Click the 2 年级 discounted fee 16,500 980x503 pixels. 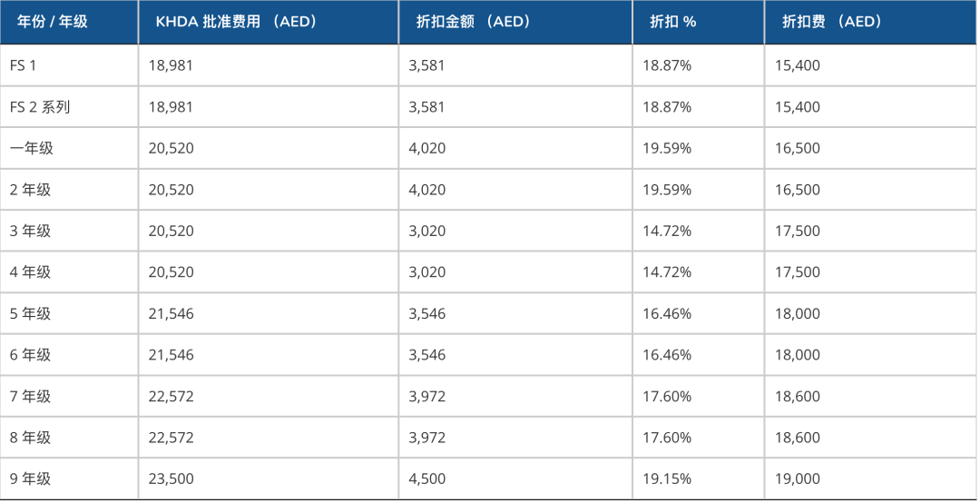coord(798,190)
